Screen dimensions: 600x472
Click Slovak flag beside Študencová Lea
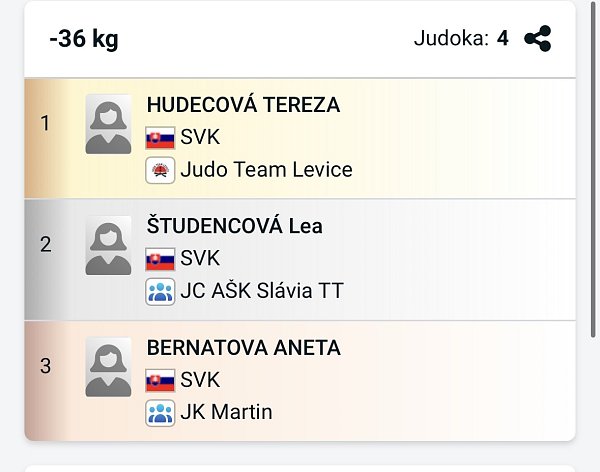tap(160, 260)
